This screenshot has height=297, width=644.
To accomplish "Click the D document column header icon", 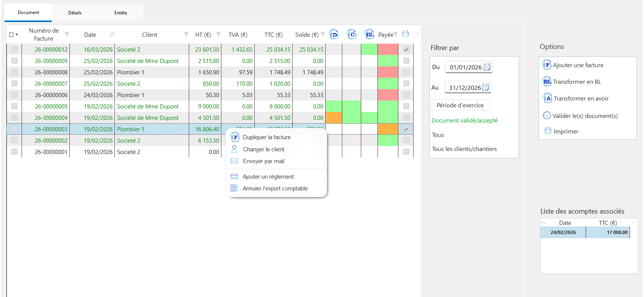I will click(334, 35).
